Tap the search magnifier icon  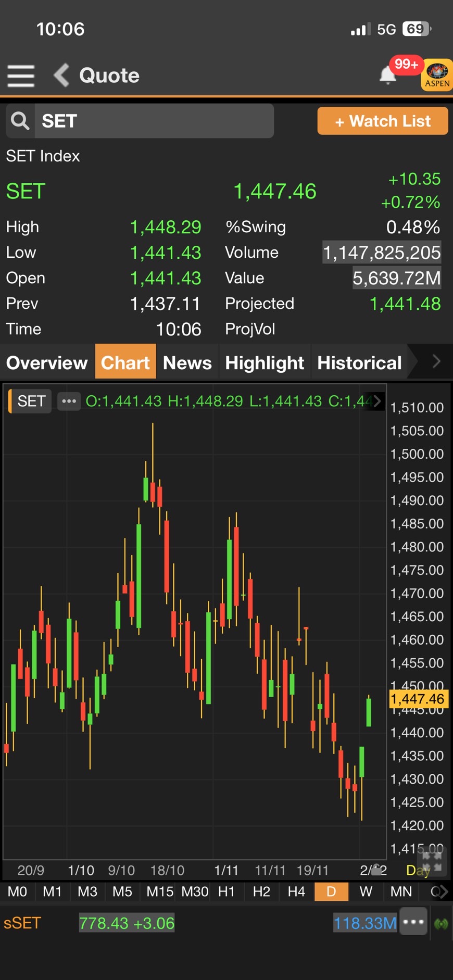[x=20, y=121]
